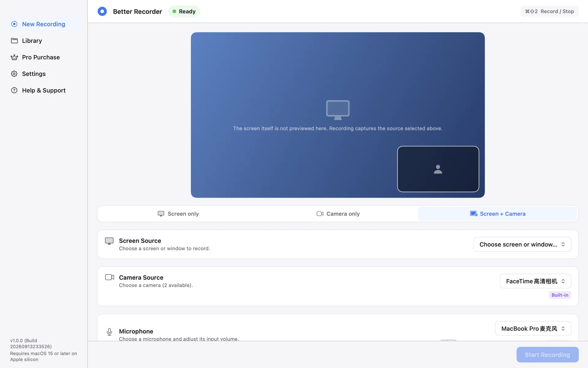Open the Choose screen or window dropdown
Viewport: 588px width, 368px height.
[x=522, y=244]
